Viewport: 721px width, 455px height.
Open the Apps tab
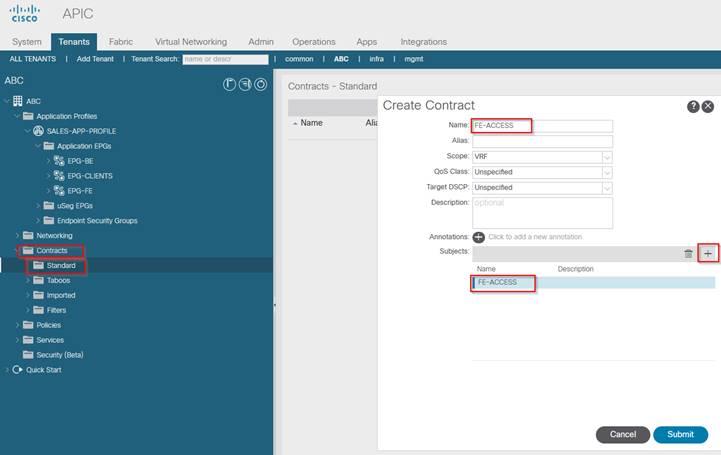tap(366, 42)
